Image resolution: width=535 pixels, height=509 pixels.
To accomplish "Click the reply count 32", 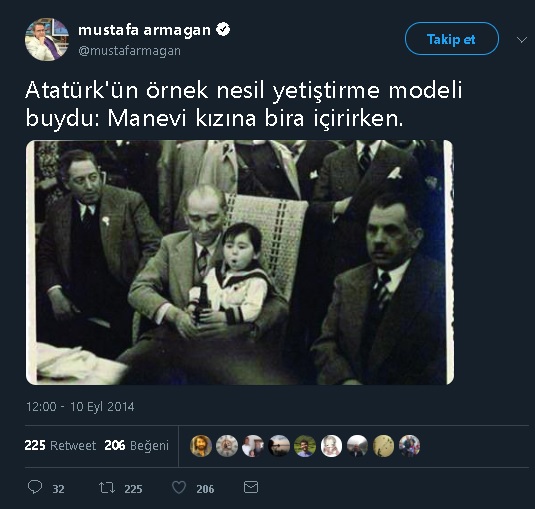I will (58, 489).
